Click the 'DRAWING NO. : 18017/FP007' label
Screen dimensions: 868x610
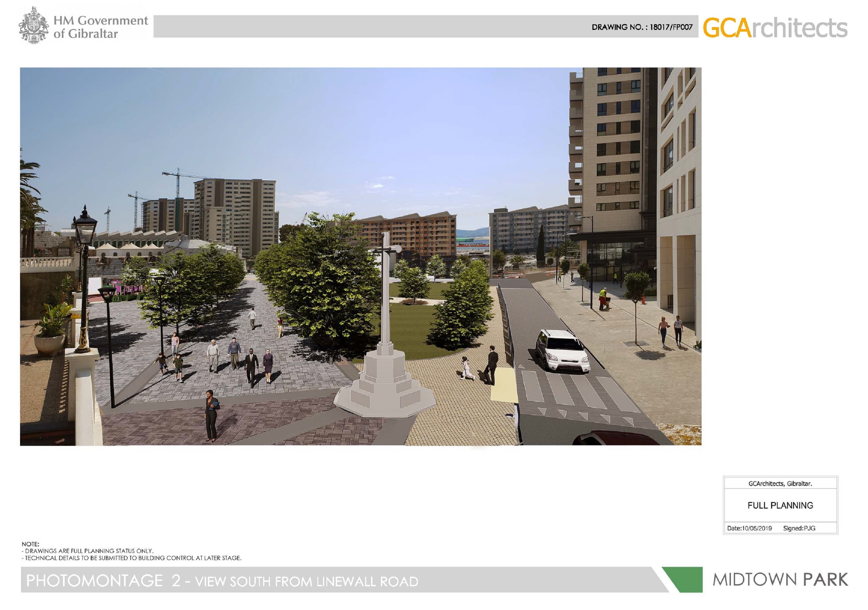(x=642, y=27)
